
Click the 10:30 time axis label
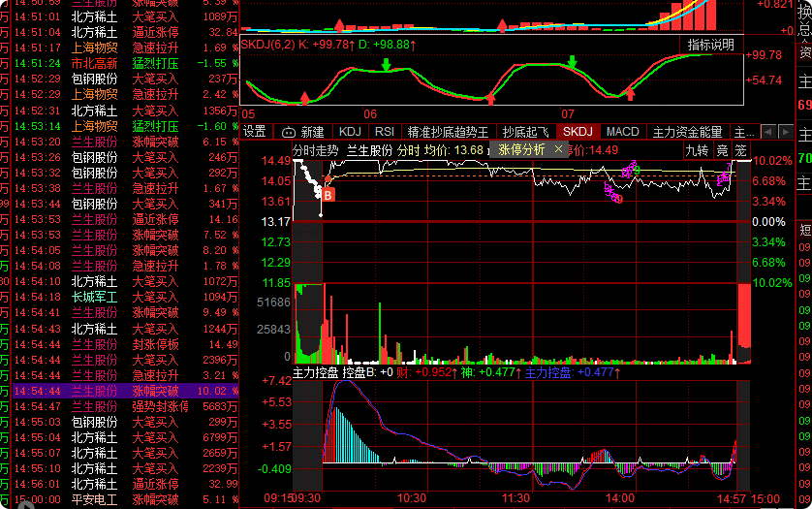pos(412,498)
